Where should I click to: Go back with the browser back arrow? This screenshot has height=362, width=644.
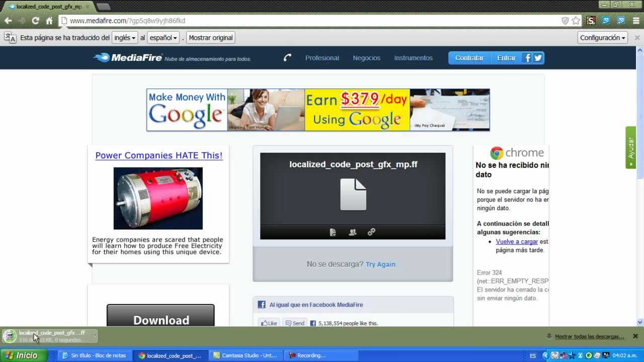pos(8,21)
